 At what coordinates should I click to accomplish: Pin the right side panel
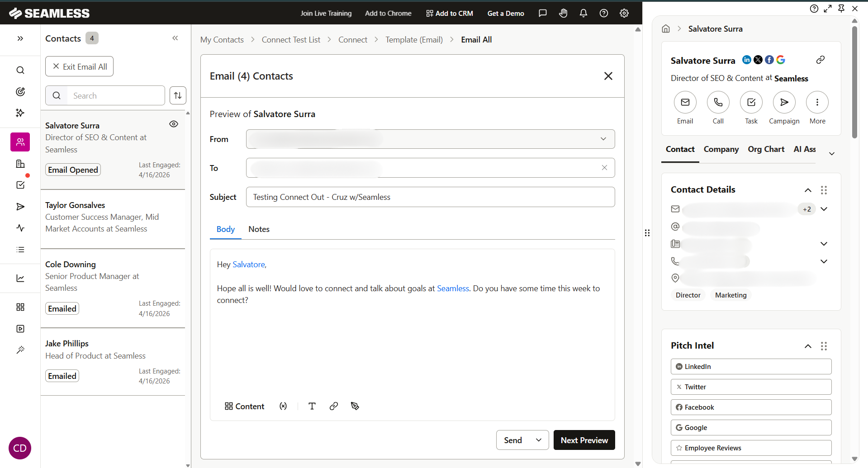[841, 8]
